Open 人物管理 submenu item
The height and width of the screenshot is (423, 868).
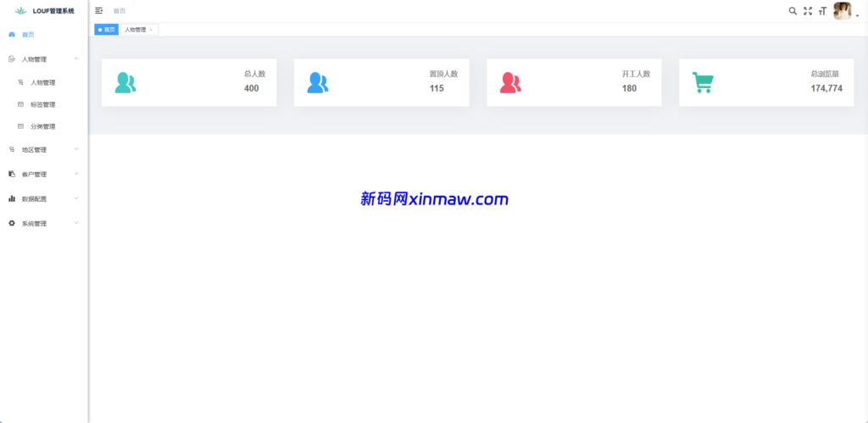[42, 83]
